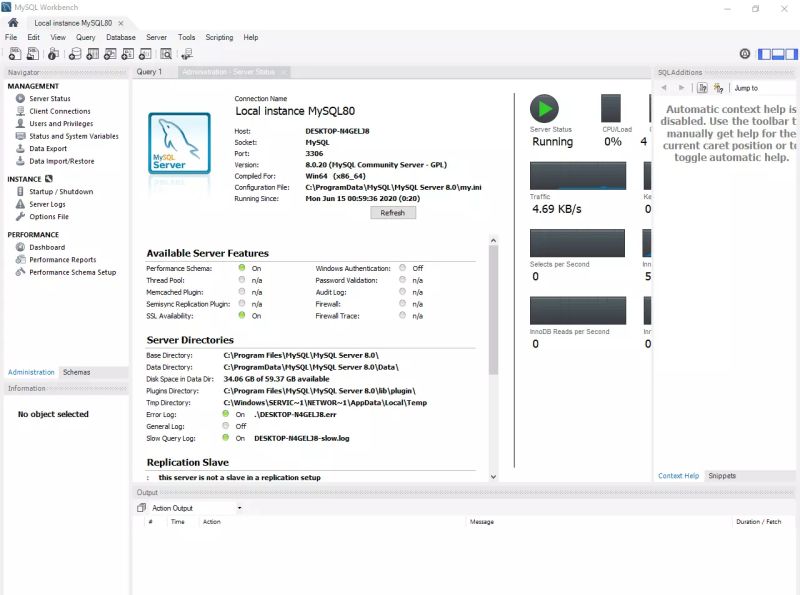Create new schema toolbar icon
The image size is (800, 595).
point(75,54)
